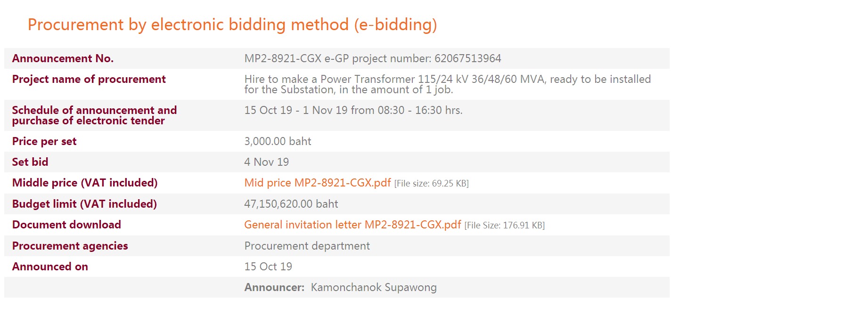Click the Announcement No. label
868x324 pixels.
[63, 58]
